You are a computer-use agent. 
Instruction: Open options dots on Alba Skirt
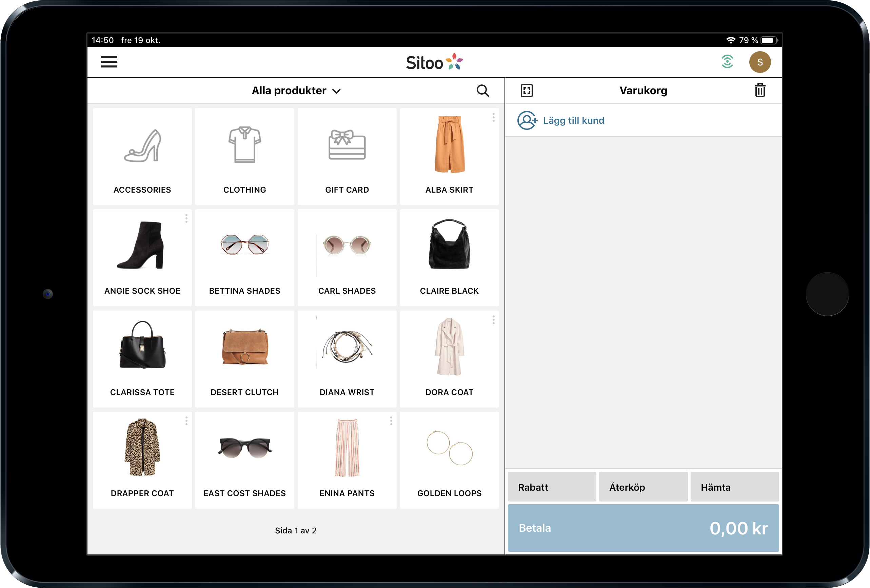493,117
